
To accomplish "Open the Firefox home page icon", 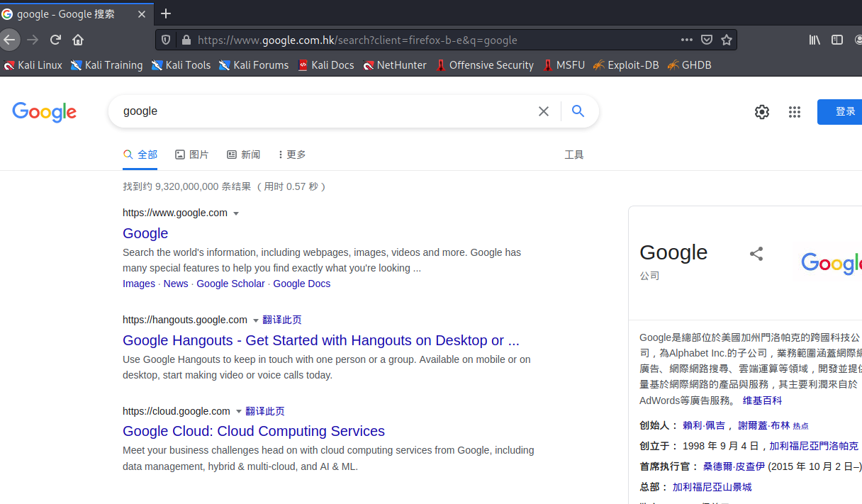I will (78, 40).
